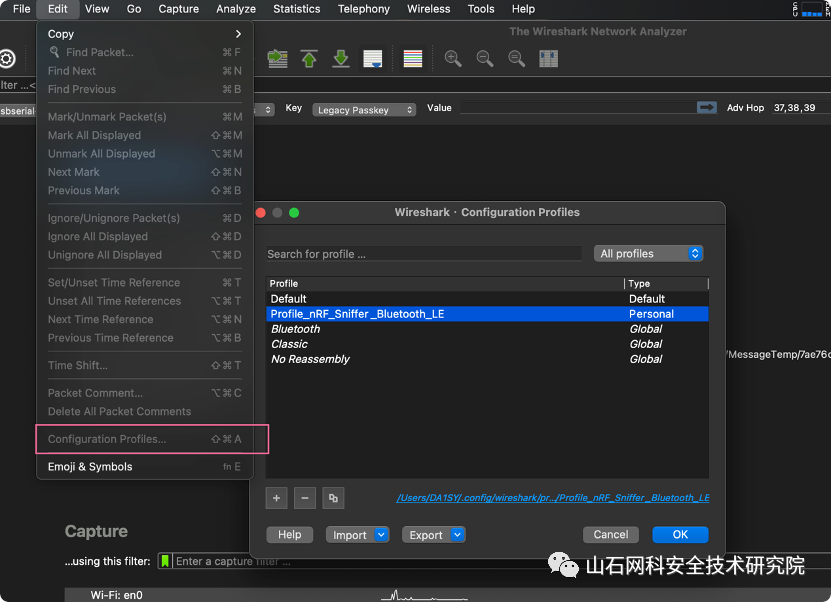Open the Wireless menu
The image size is (832, 602).
[x=429, y=9]
